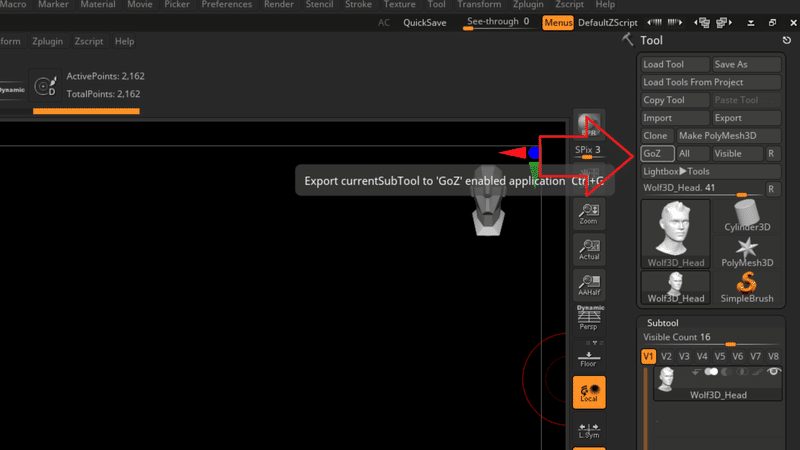Select the Zoom view icon
Screen dimensions: 800x450
[589, 213]
